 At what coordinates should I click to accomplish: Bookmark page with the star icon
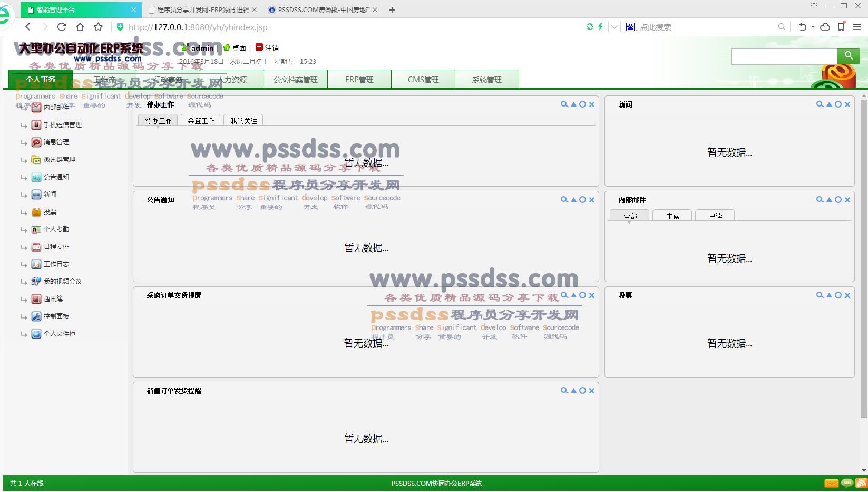coord(99,27)
